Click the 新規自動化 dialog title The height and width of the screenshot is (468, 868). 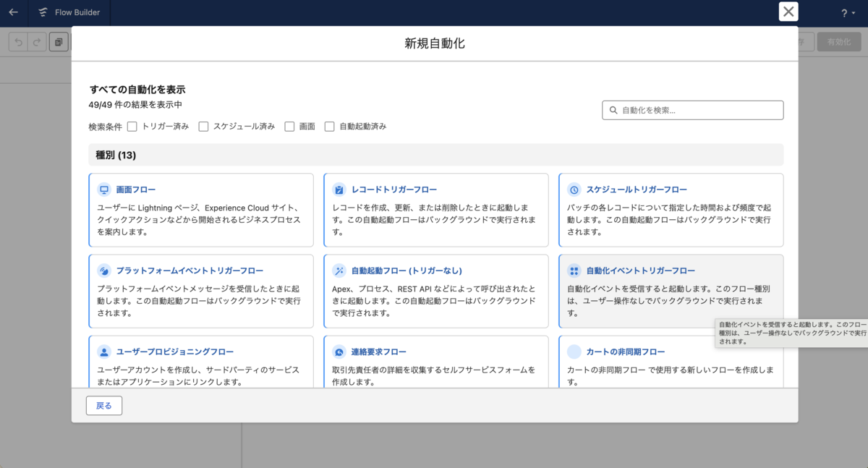435,44
